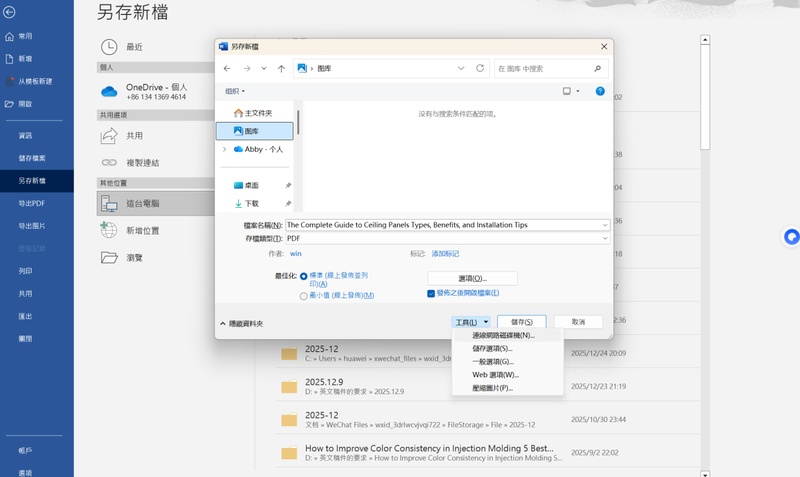Select 图库 in the navigation tree
800x477 pixels.
coord(255,131)
